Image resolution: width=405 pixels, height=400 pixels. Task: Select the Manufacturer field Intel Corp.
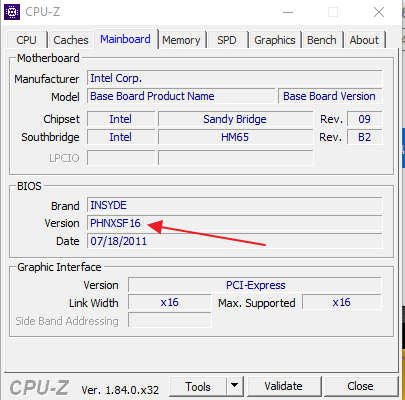point(235,78)
